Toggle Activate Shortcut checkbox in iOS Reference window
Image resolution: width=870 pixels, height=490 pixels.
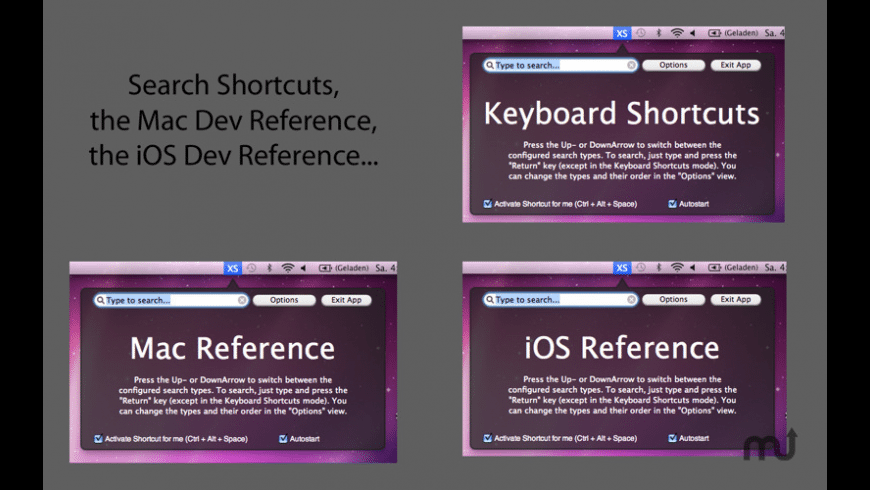pos(488,438)
